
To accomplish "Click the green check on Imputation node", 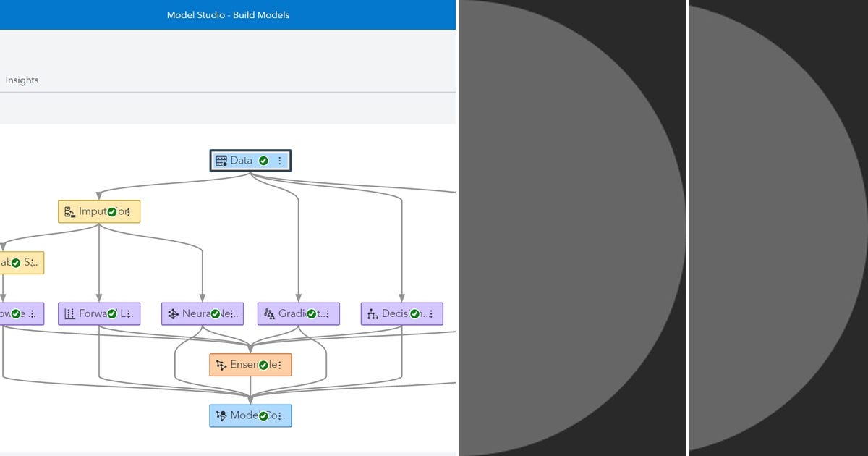I will click(112, 212).
